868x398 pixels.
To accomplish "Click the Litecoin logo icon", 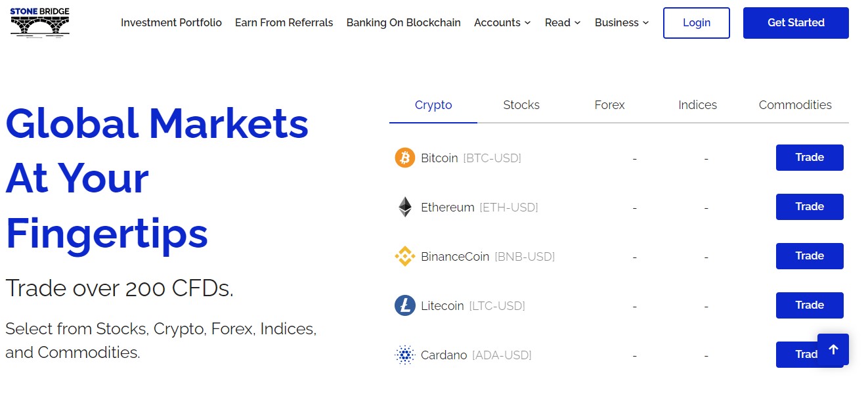I will click(x=405, y=305).
